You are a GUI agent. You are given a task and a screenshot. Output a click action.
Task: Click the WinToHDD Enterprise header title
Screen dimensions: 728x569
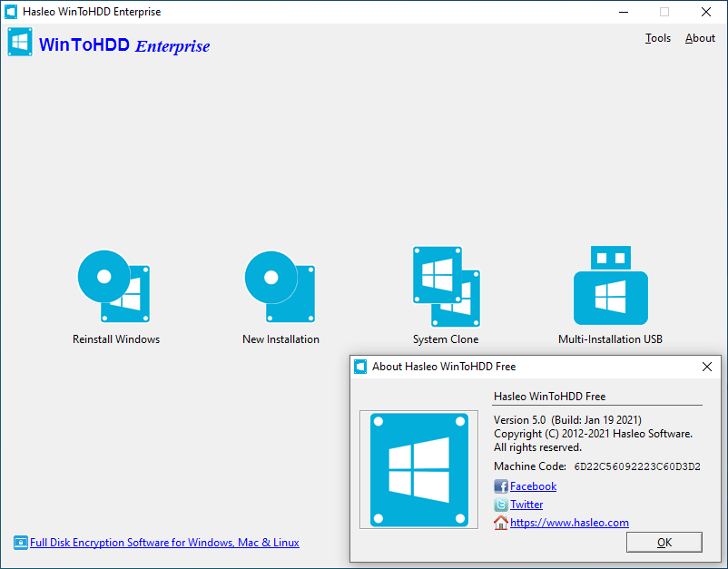124,45
